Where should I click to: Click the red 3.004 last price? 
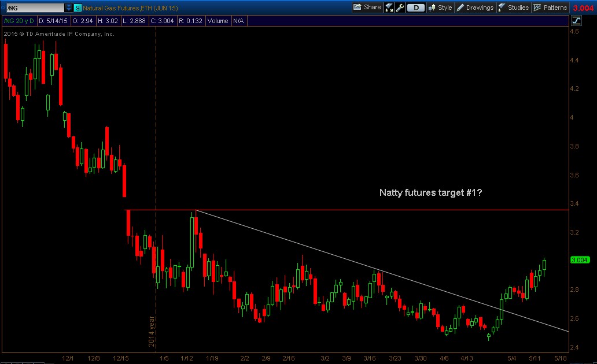[583, 8]
